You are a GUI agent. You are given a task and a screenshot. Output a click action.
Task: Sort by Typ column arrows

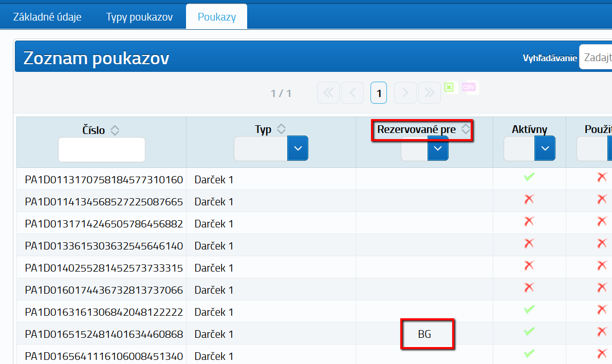[281, 129]
